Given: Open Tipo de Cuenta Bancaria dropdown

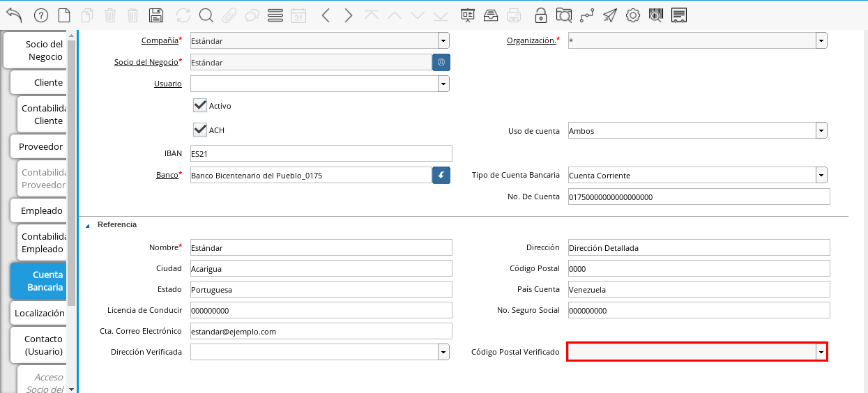Looking at the screenshot, I should point(821,176).
